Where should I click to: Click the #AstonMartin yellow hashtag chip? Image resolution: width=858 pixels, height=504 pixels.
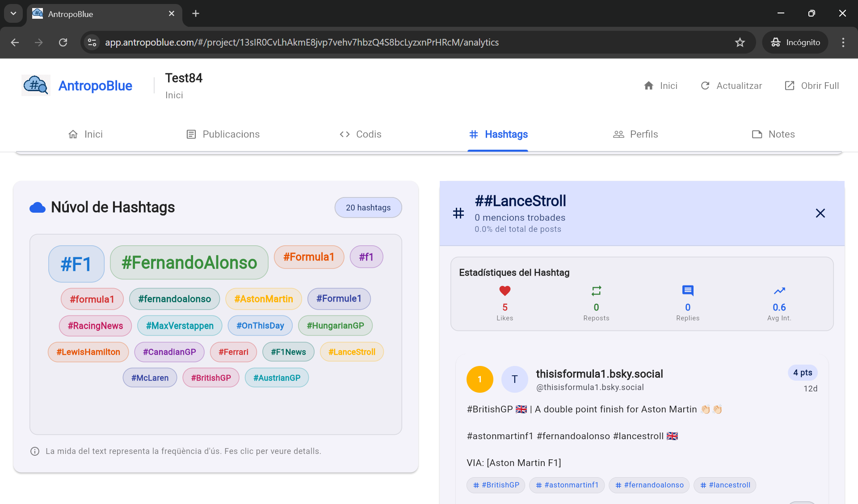coord(264,299)
